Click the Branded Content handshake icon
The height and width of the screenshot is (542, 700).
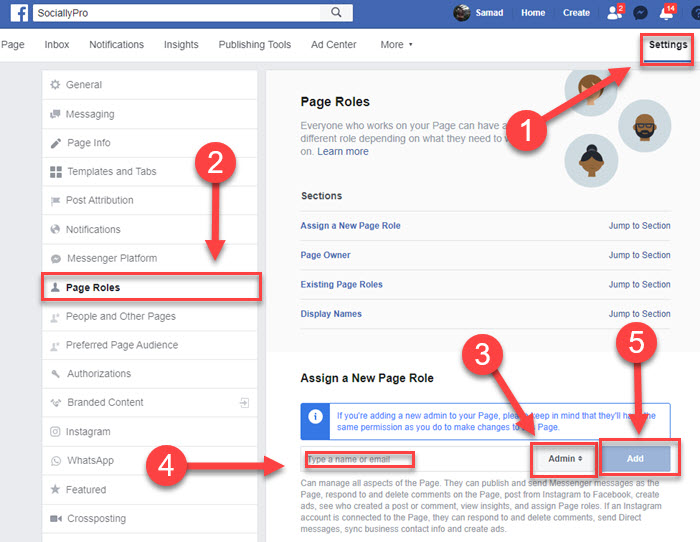point(56,403)
